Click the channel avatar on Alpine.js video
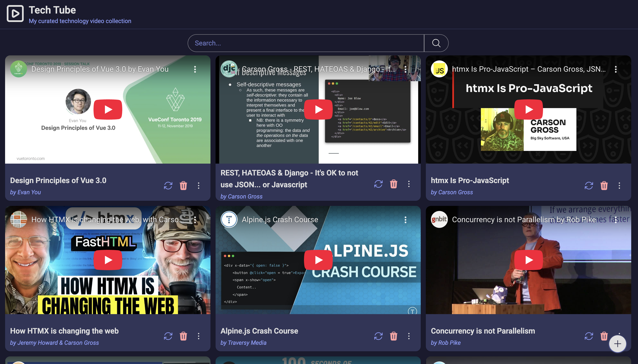This screenshot has height=364, width=638. point(229,219)
